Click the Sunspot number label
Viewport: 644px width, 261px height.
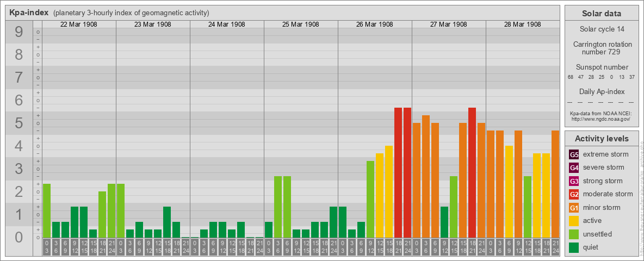coord(601,67)
